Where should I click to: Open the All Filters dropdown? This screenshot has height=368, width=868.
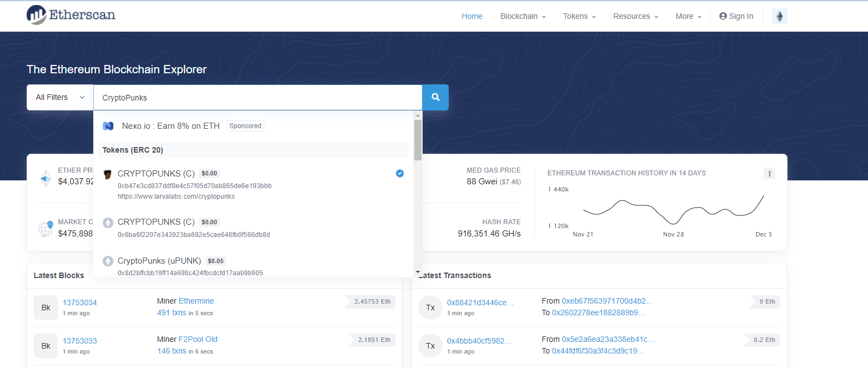click(60, 97)
